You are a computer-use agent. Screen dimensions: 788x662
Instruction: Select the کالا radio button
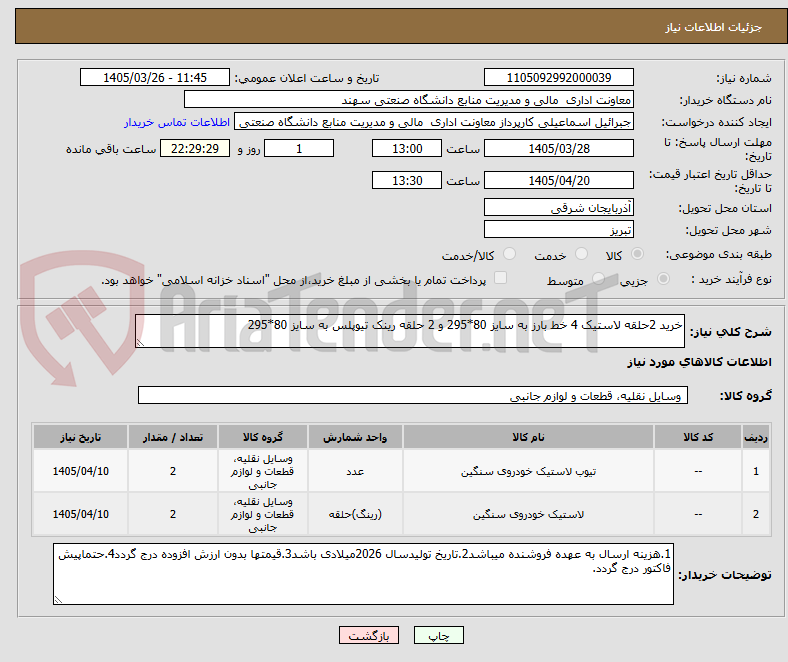[637, 254]
